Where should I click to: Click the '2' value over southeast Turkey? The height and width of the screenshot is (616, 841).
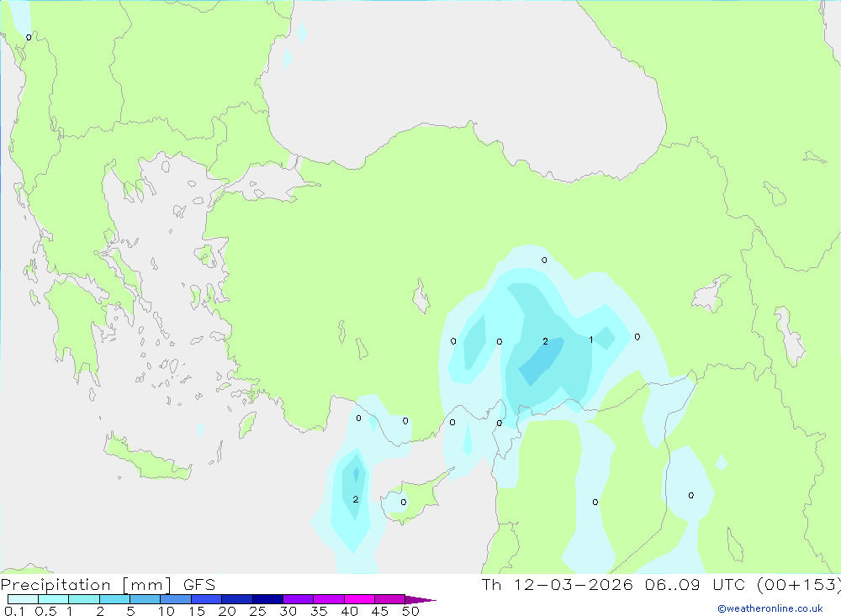546,341
